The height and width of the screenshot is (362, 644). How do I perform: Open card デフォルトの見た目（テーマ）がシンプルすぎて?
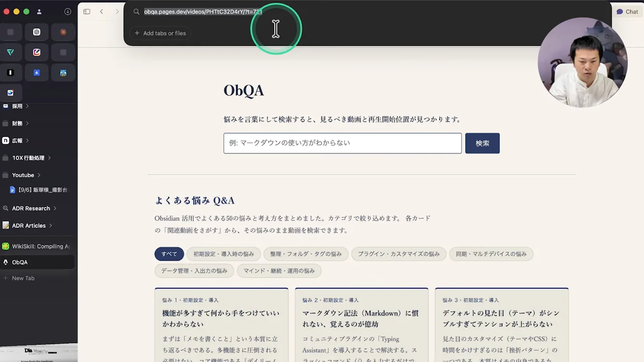click(x=502, y=325)
